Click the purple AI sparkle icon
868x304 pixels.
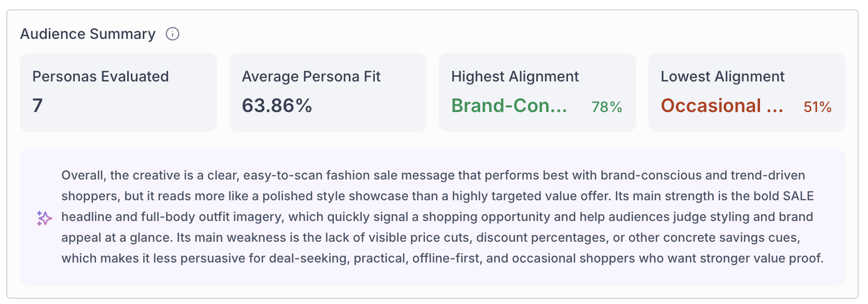44,218
